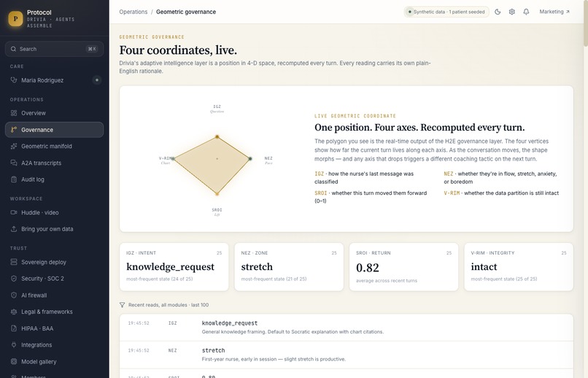This screenshot has width=588, height=378.
Task: Open Geometric manifold page
Action: pos(55,146)
